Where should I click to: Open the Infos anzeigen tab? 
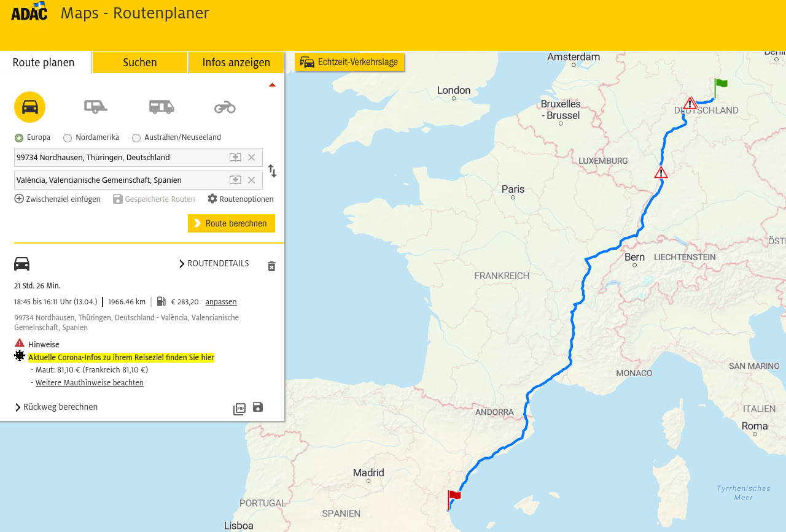click(236, 63)
